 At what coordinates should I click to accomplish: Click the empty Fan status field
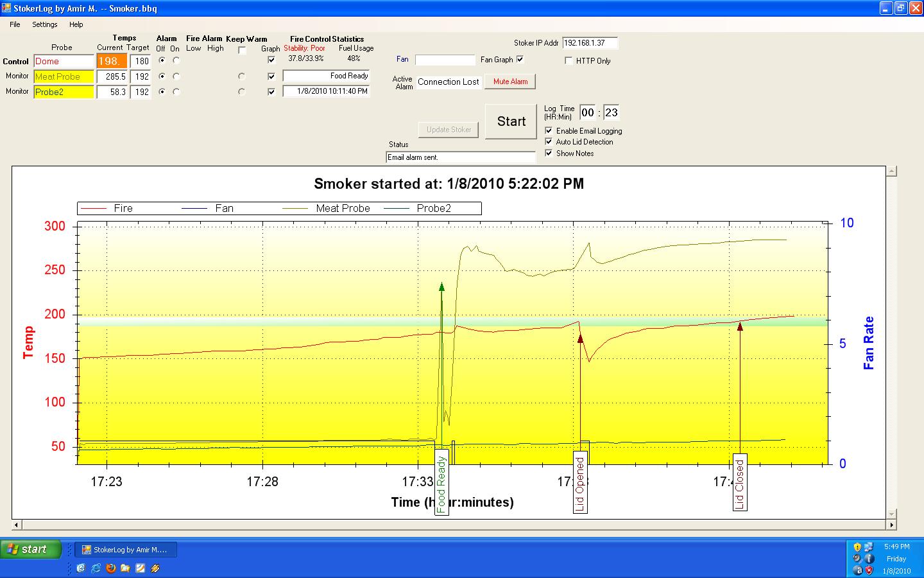[x=445, y=60]
